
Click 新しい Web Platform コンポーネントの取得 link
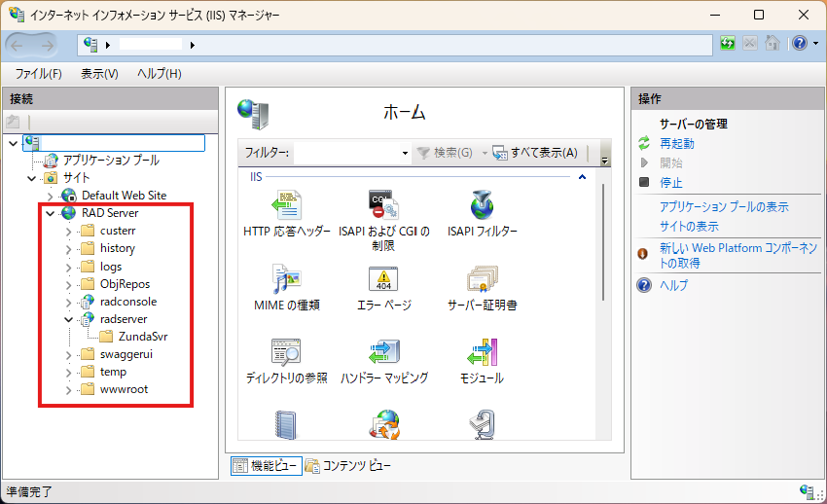click(x=737, y=255)
